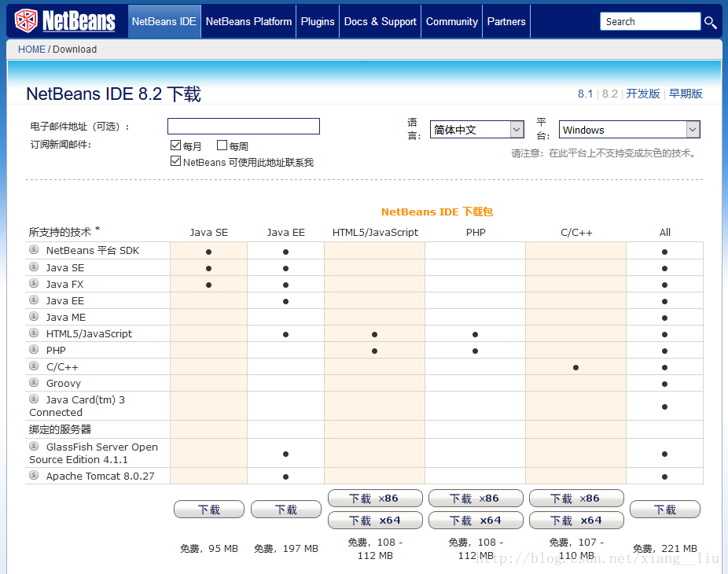Open info icon for Java FX row

pos(34,283)
